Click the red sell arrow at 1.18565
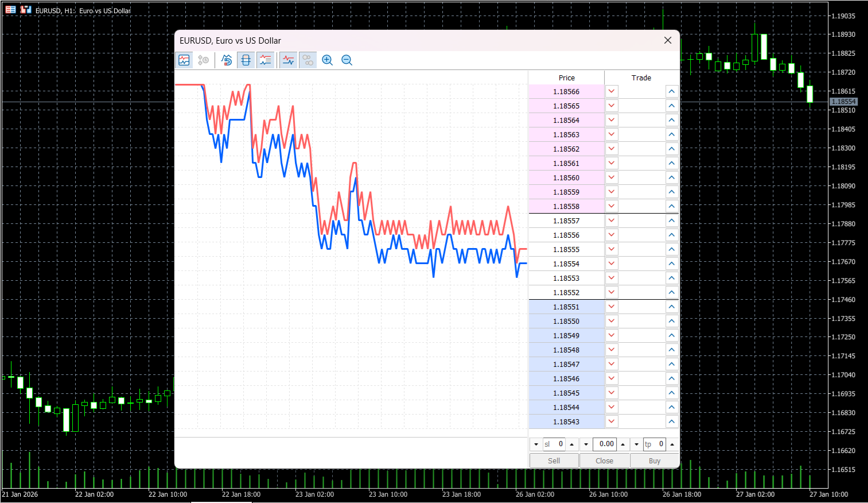The width and height of the screenshot is (868, 503). (612, 106)
